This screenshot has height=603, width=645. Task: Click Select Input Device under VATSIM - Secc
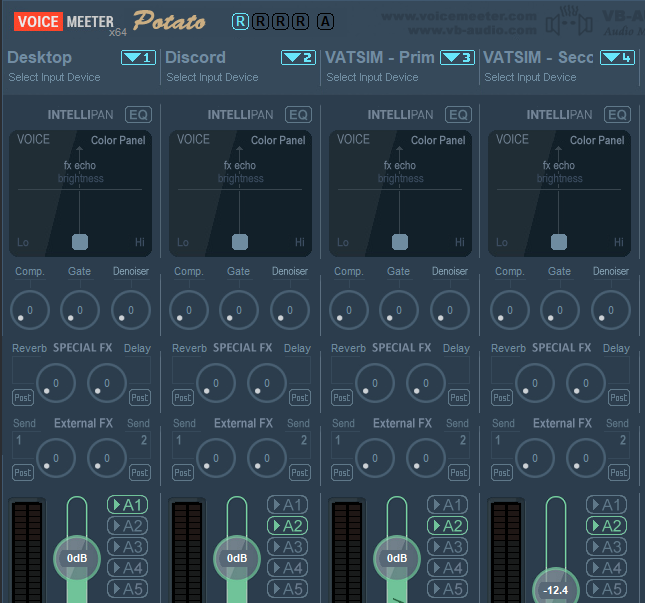(530, 77)
